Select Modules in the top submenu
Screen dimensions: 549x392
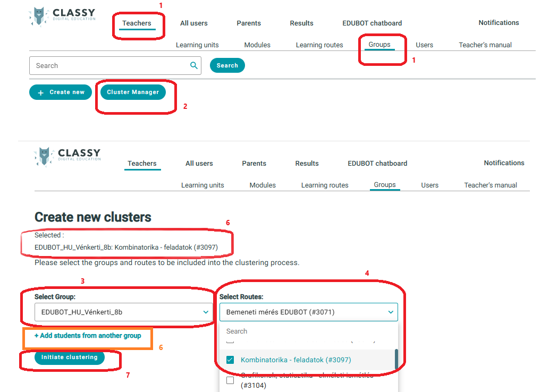tap(257, 45)
